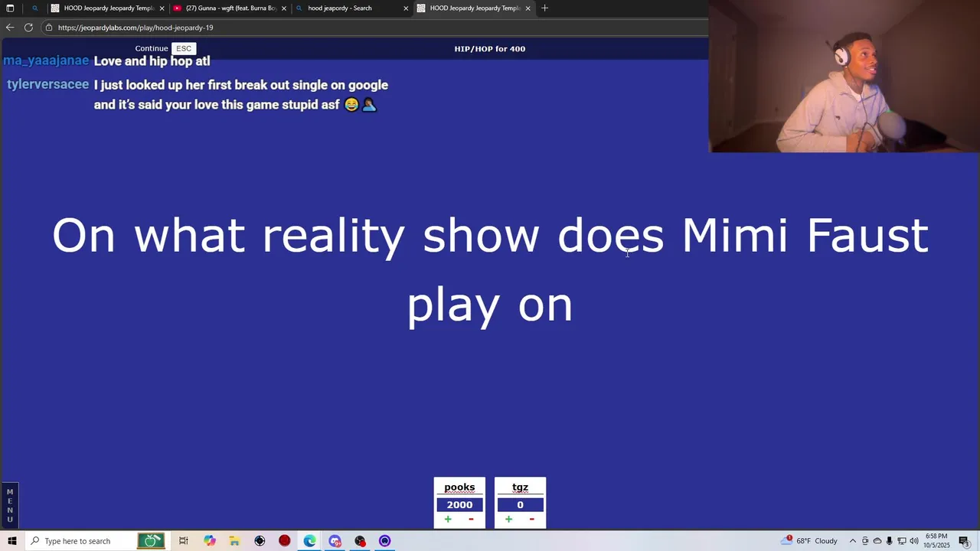980x551 pixels.
Task: Open a new browser tab
Action: [x=544, y=8]
